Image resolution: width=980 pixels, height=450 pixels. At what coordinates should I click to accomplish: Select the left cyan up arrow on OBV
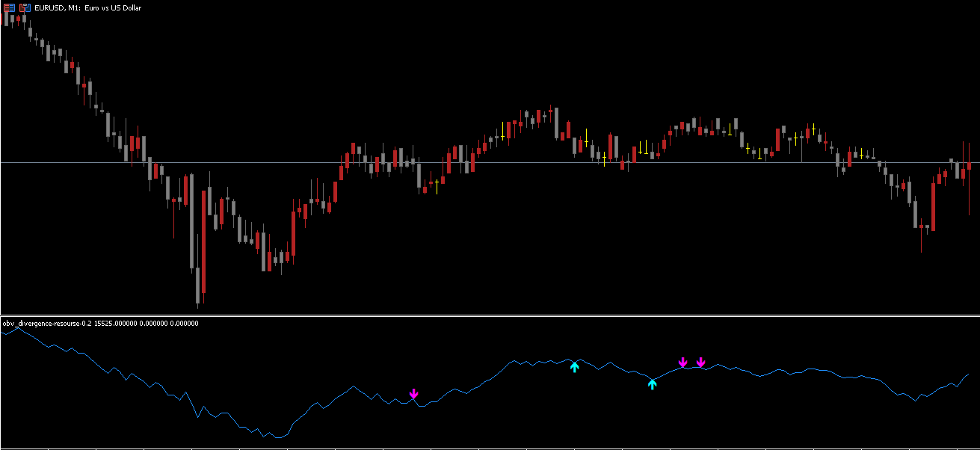(574, 366)
